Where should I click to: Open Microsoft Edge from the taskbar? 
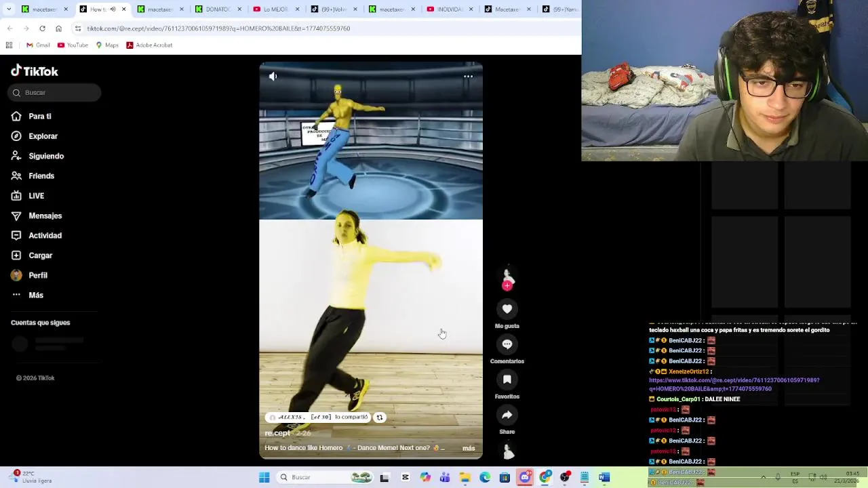485,478
